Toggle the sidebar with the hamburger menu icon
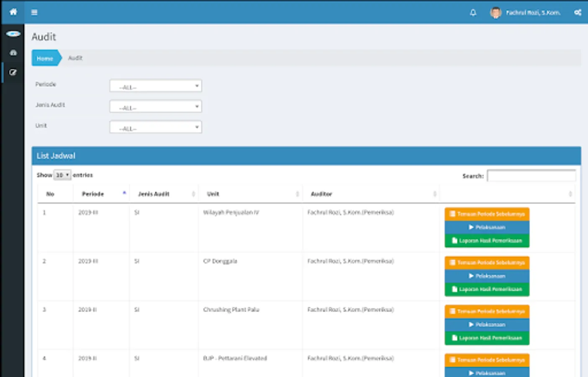The width and height of the screenshot is (588, 377). pyautogui.click(x=34, y=13)
